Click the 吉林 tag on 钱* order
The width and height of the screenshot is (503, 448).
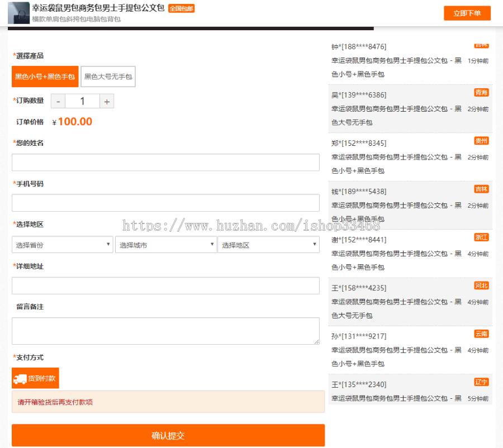click(481, 189)
